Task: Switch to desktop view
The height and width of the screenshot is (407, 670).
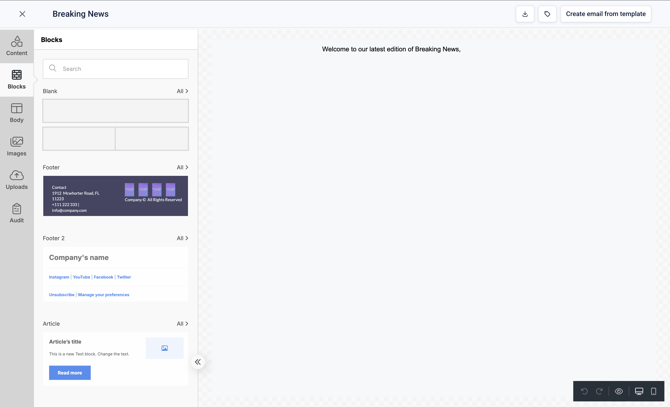Action: pyautogui.click(x=639, y=391)
